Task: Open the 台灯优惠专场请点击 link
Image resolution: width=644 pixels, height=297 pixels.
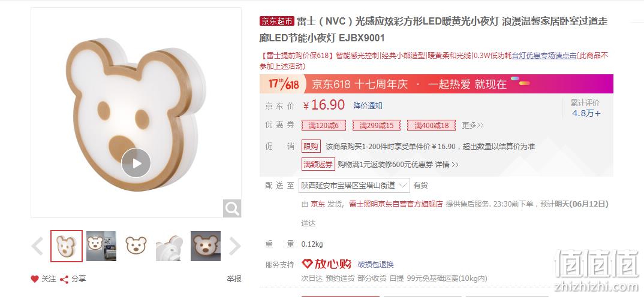Action: pyautogui.click(x=544, y=56)
